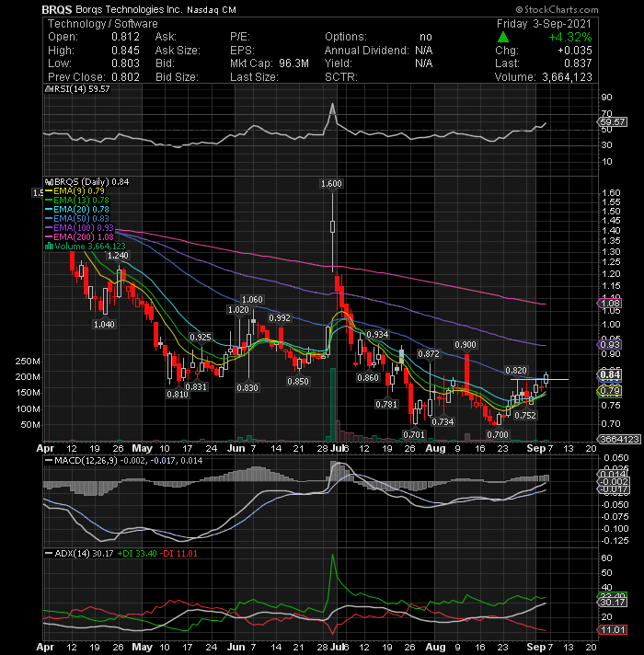Click the 1.040 low price annotation
This screenshot has height=655, width=644.
coord(104,324)
